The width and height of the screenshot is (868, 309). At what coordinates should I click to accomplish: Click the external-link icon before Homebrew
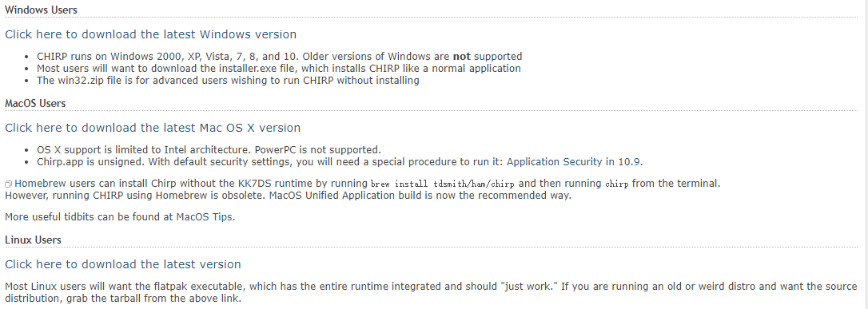(8, 184)
